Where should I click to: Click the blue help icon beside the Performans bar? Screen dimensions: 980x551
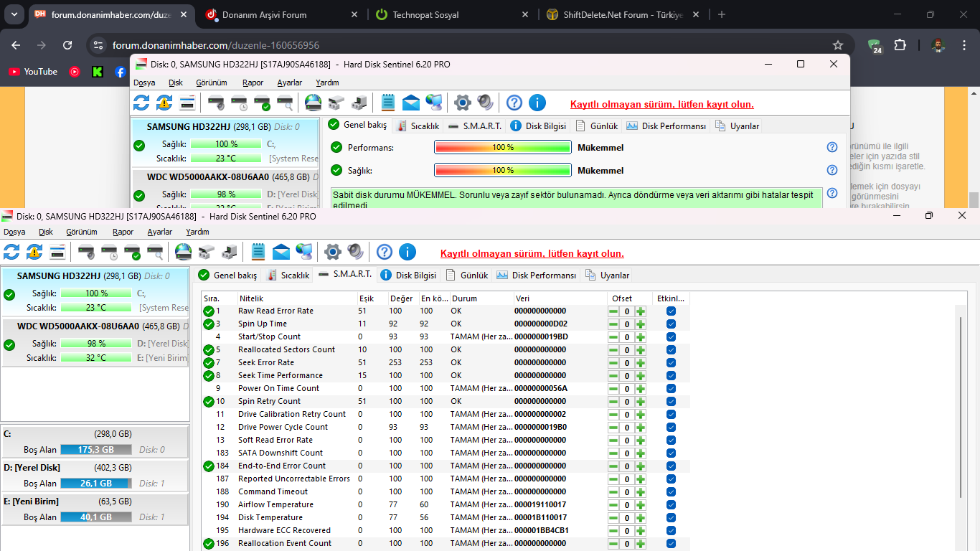pyautogui.click(x=832, y=147)
